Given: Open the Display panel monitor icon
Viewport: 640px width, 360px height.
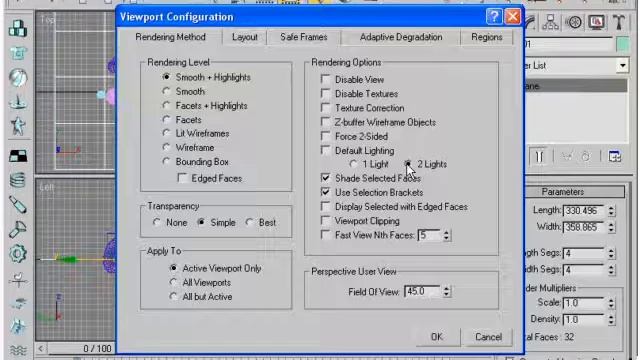Looking at the screenshot, I should pyautogui.click(x=597, y=22).
